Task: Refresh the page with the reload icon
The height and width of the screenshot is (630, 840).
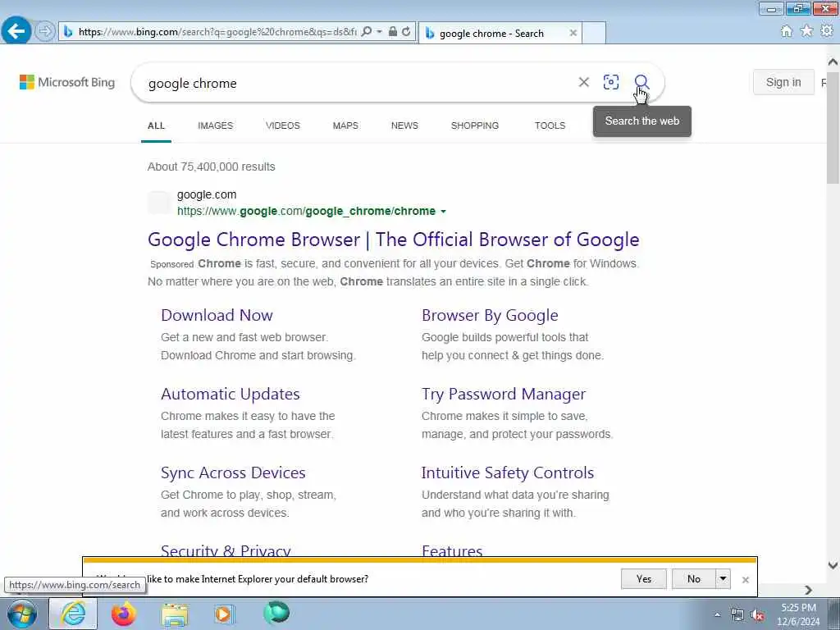Action: pyautogui.click(x=407, y=32)
